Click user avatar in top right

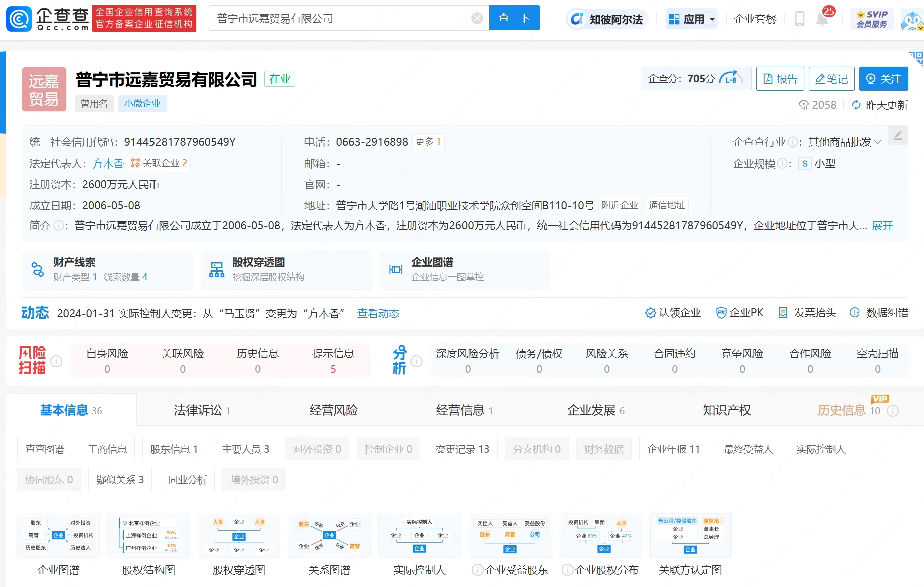pyautogui.click(x=912, y=20)
